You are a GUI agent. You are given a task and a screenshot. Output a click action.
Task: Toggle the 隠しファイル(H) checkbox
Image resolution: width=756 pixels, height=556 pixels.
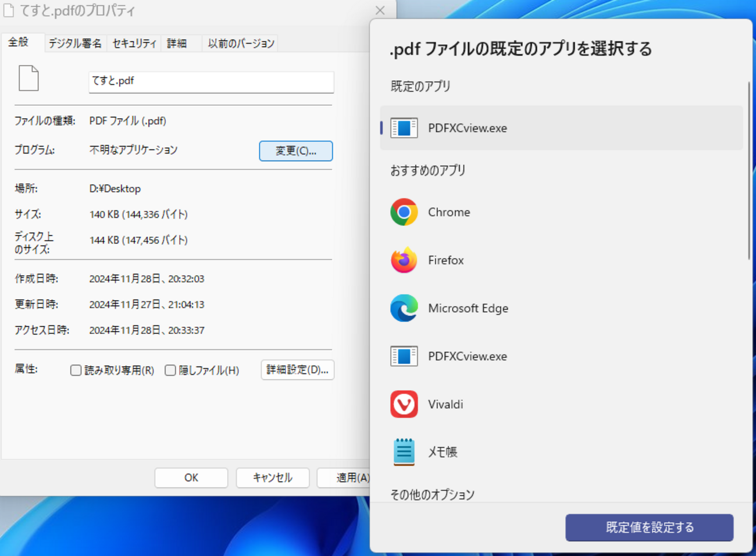point(170,370)
